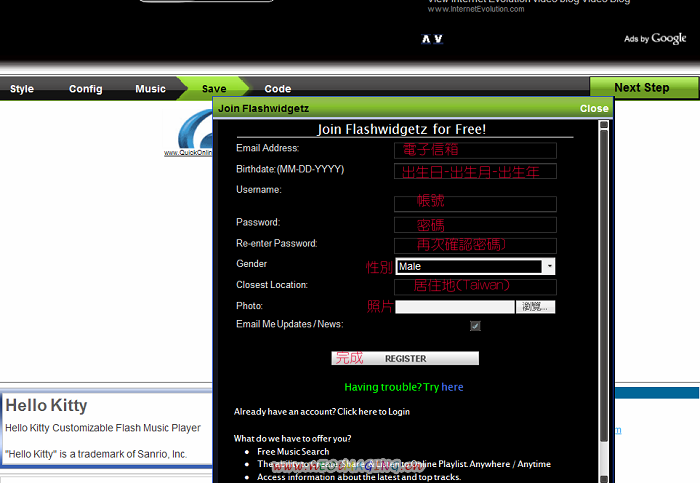Open the Gender dropdown showing Male
The height and width of the screenshot is (483, 700).
coord(475,266)
